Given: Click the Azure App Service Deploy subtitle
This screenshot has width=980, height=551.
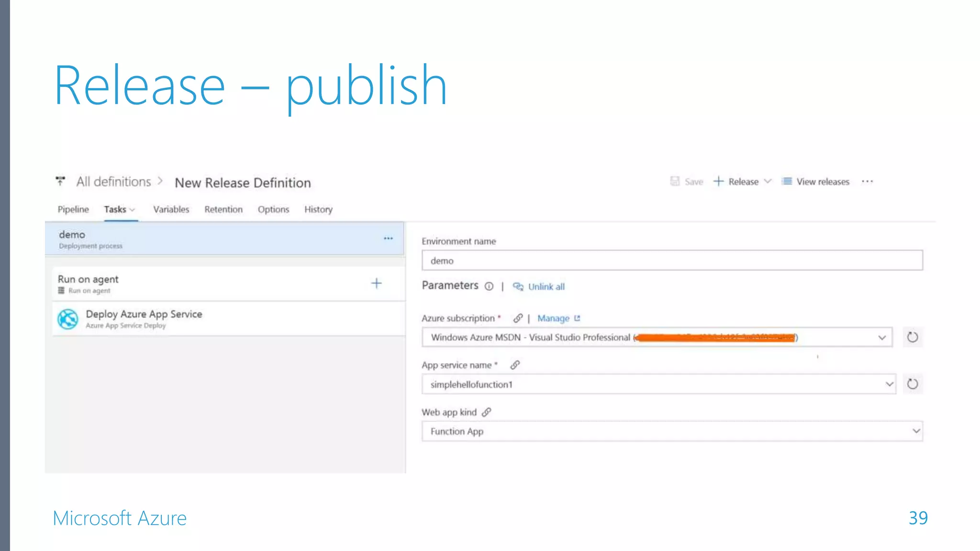Looking at the screenshot, I should coord(125,326).
